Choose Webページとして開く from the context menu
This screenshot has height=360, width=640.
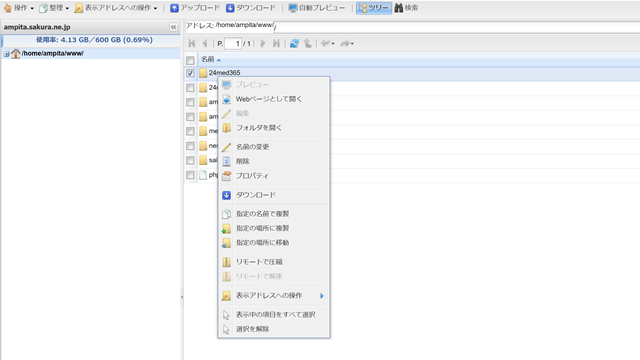274,99
